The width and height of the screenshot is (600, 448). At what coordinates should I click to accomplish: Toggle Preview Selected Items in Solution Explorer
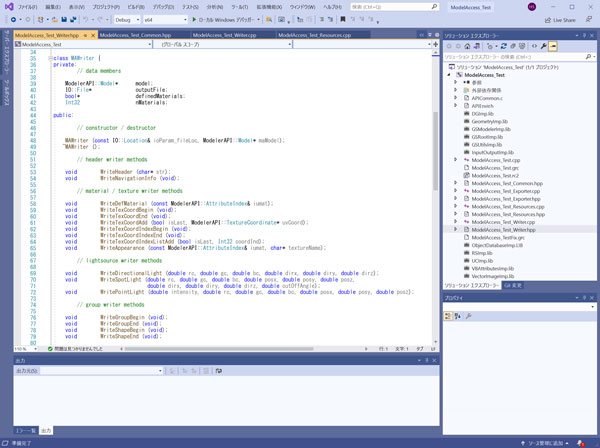(x=554, y=46)
